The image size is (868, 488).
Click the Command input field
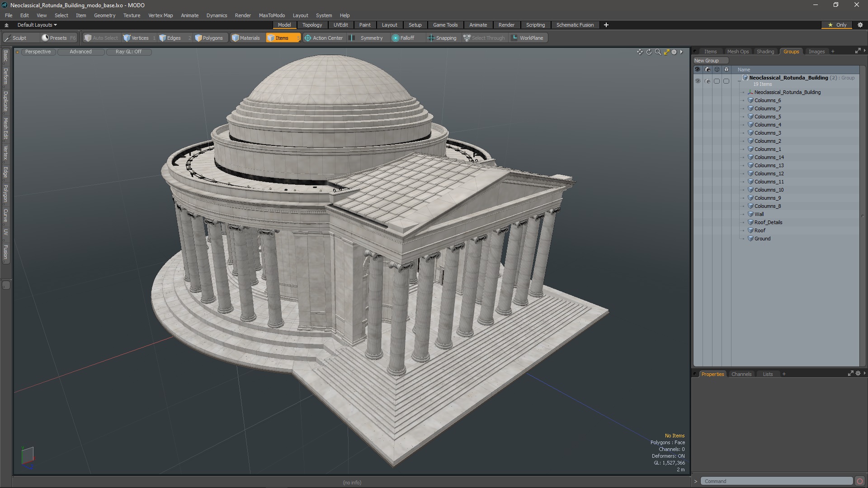pos(776,481)
